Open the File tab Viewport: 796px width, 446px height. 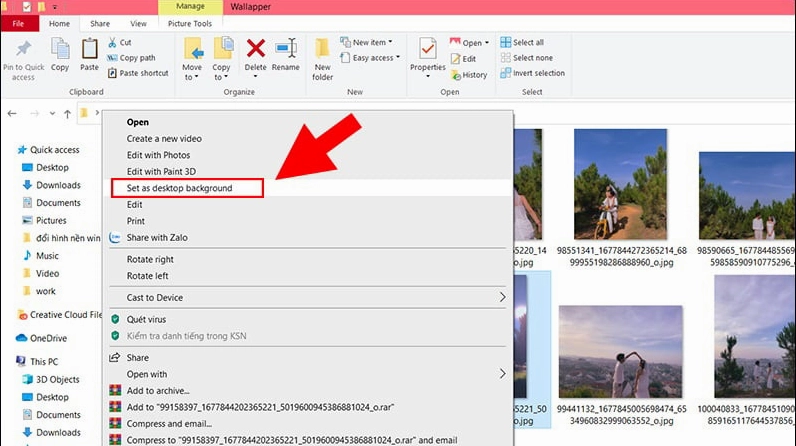(19, 23)
